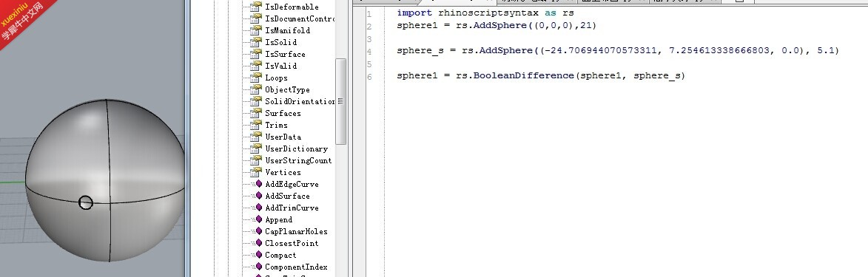The image size is (868, 277).
Task: Select the gray sphere in viewport
Action: pyautogui.click(x=104, y=180)
